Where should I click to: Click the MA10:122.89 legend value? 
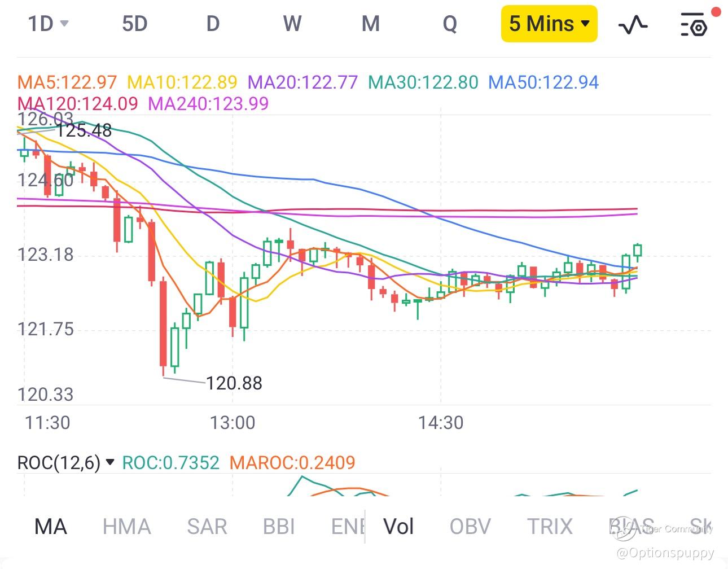point(182,82)
